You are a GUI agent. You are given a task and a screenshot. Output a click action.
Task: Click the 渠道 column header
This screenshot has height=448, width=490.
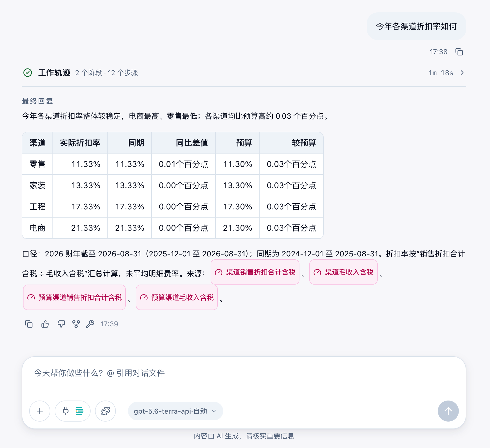(x=37, y=143)
